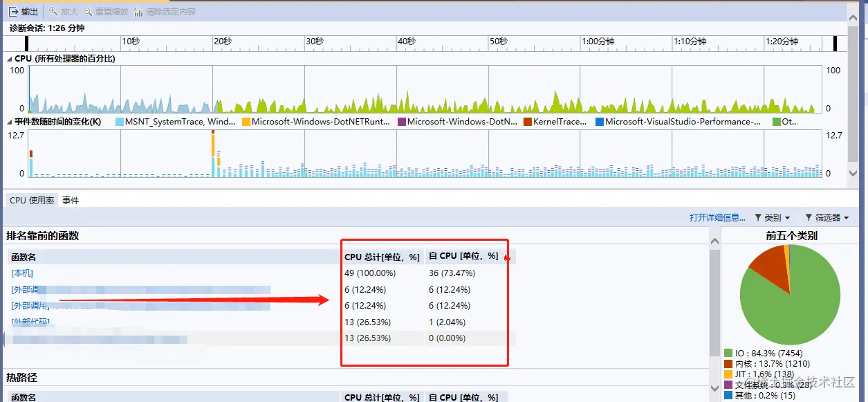Select the 0 (0.00%) self CPU cell
Viewport: 868px width, 402px height.
click(447, 338)
